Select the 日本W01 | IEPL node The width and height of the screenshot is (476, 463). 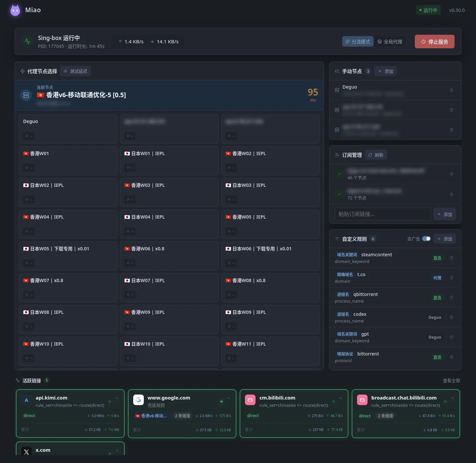pyautogui.click(x=169, y=161)
